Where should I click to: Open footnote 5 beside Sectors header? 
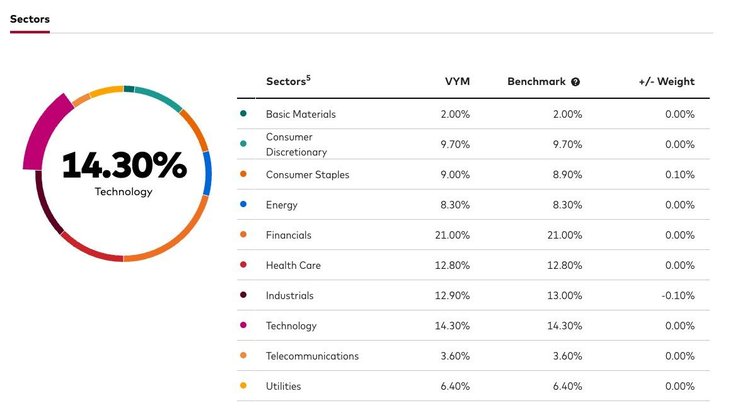click(x=309, y=78)
